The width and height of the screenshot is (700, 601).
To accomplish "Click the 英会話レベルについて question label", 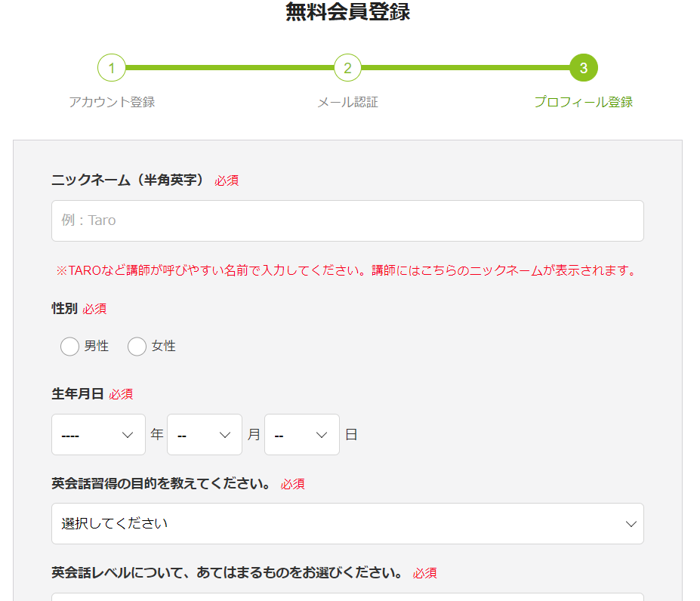I will click(227, 572).
